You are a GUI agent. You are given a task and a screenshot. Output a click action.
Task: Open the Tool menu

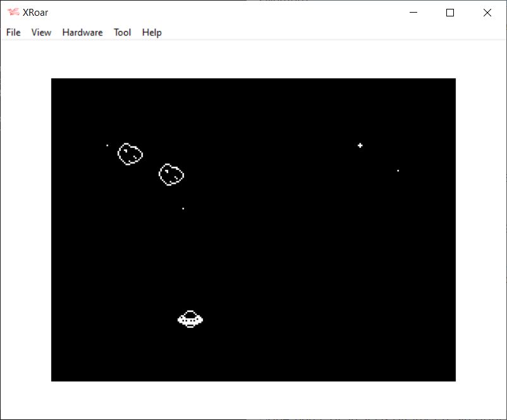pyautogui.click(x=122, y=32)
